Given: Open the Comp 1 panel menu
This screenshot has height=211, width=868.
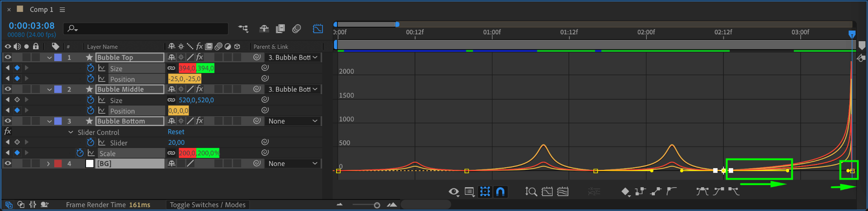Looking at the screenshot, I should point(62,9).
